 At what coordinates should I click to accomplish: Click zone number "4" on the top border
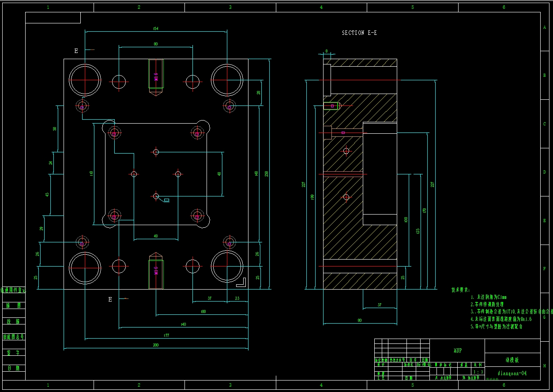pyautogui.click(x=321, y=7)
